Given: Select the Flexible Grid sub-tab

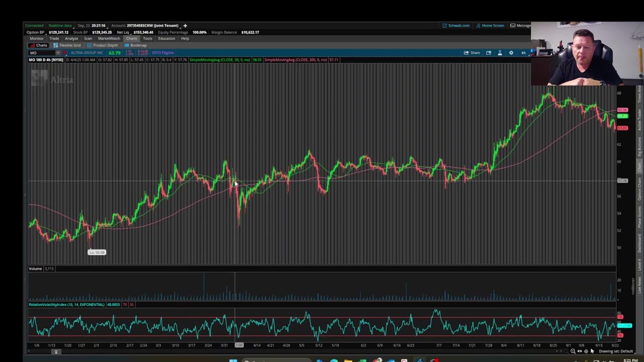Looking at the screenshot, I should (x=67, y=45).
